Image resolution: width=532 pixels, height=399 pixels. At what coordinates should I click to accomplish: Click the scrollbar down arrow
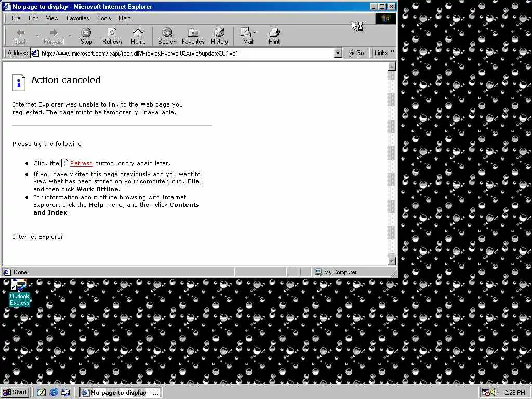tap(392, 261)
